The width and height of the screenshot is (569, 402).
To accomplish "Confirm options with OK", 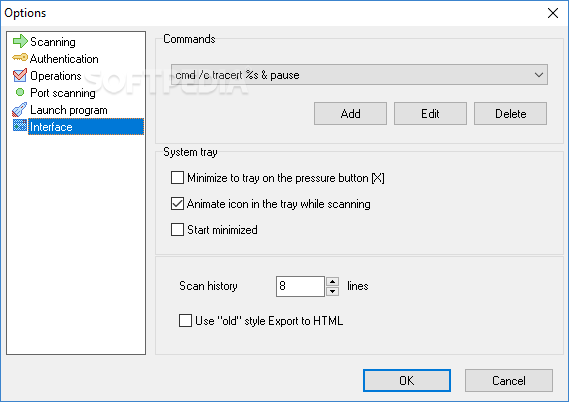I will pos(407,381).
